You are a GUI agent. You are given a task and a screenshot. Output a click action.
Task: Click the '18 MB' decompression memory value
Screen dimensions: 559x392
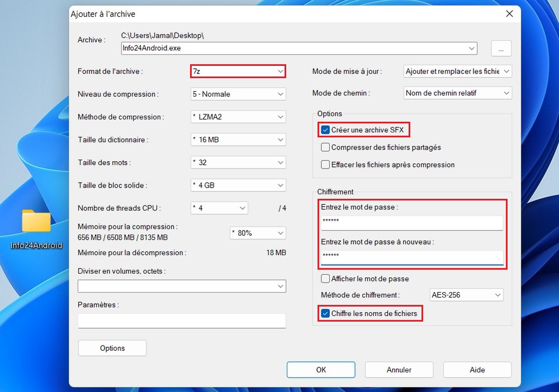[x=276, y=253]
